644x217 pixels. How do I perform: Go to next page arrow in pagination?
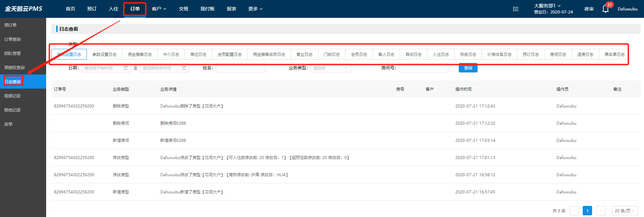pos(601,211)
